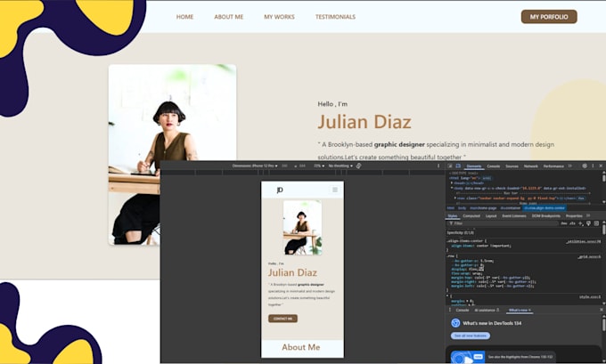Open the Event Listeners tab
Screen dimensions: 606x364
coord(514,215)
